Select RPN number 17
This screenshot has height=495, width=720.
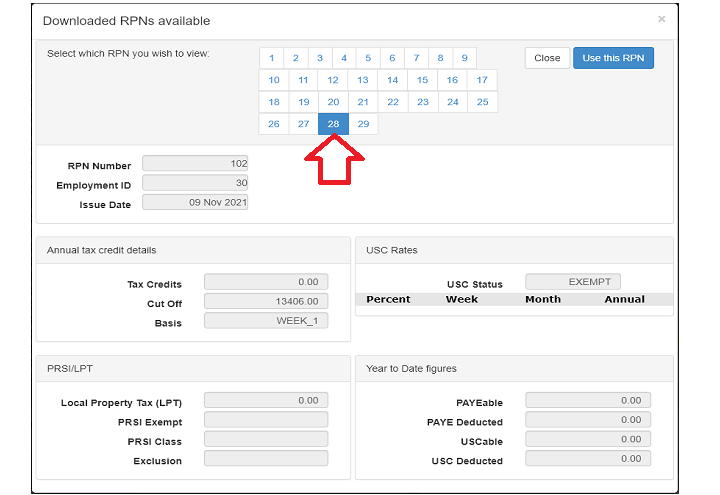coord(482,80)
